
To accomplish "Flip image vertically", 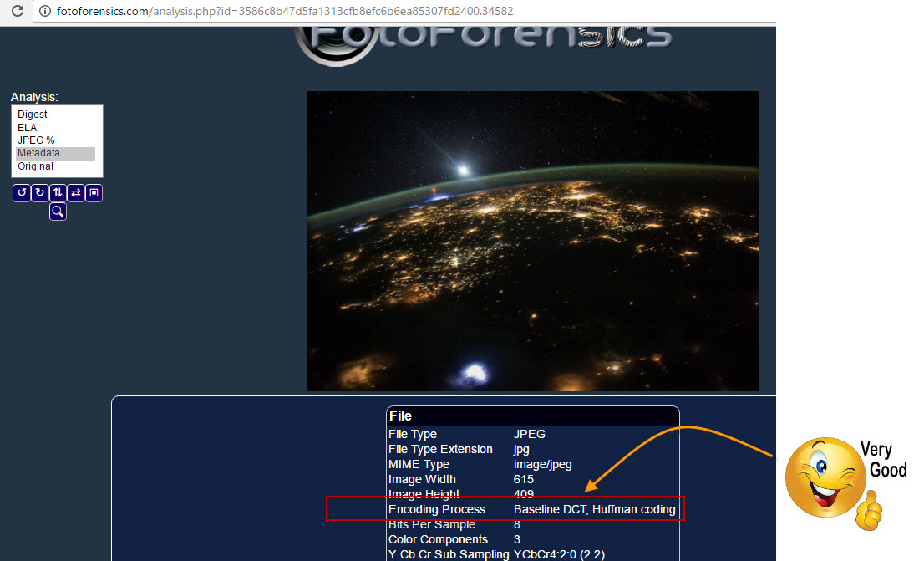I will pos(58,193).
